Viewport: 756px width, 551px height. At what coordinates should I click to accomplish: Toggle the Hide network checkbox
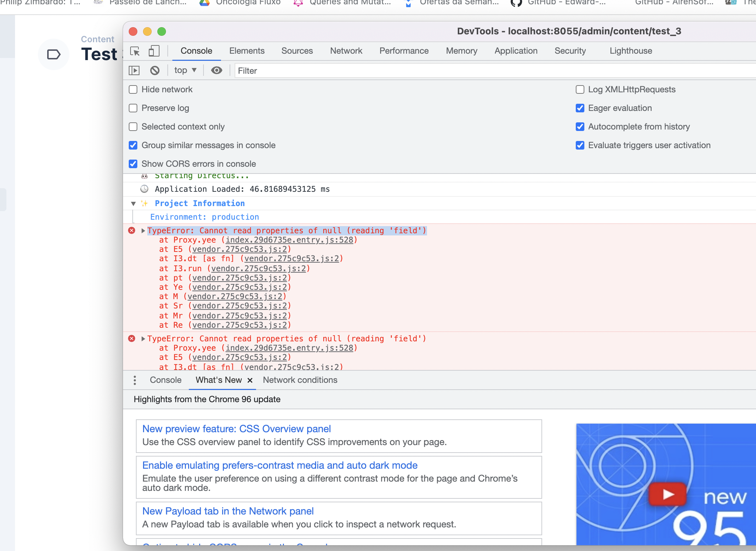(133, 89)
